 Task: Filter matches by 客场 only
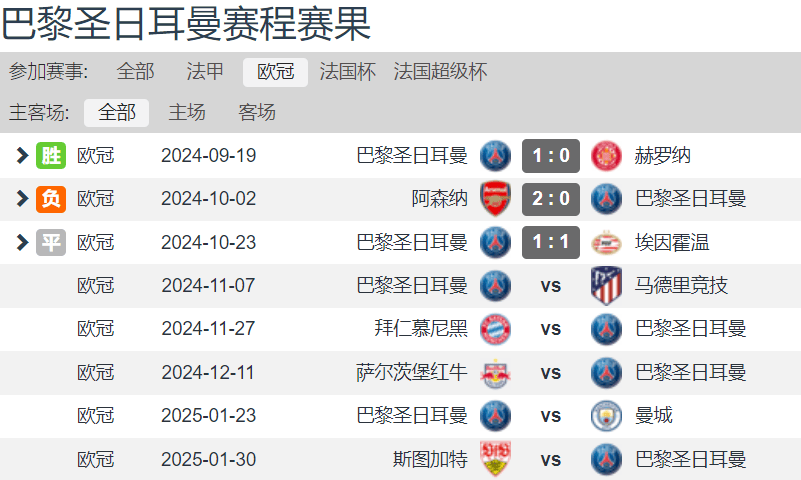[x=257, y=112]
